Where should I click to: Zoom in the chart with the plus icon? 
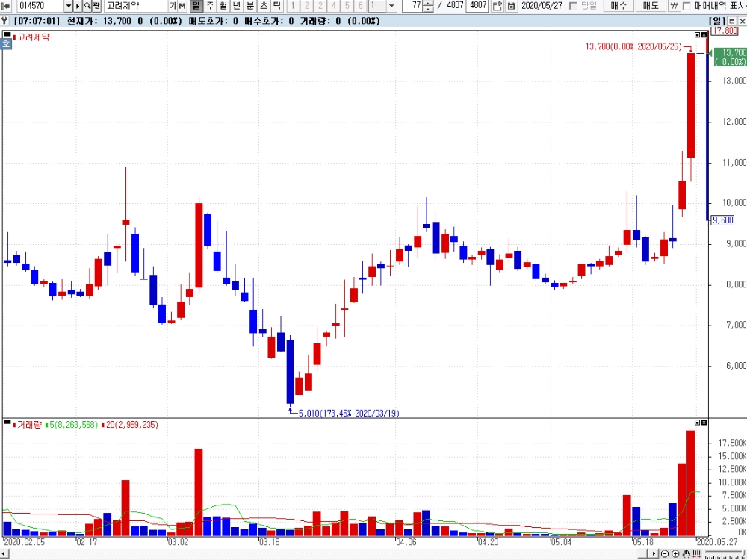point(675,553)
